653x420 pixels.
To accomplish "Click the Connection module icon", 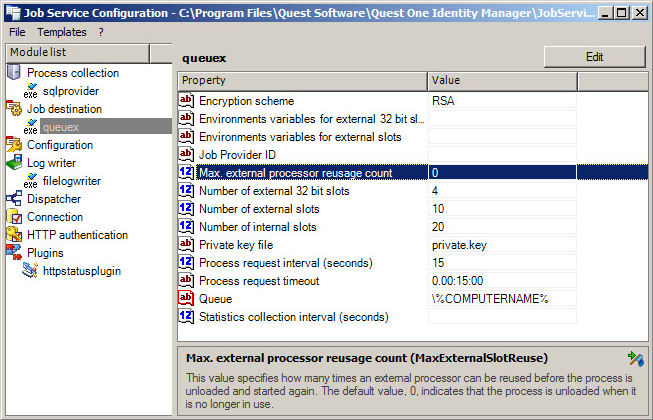I will click(14, 216).
